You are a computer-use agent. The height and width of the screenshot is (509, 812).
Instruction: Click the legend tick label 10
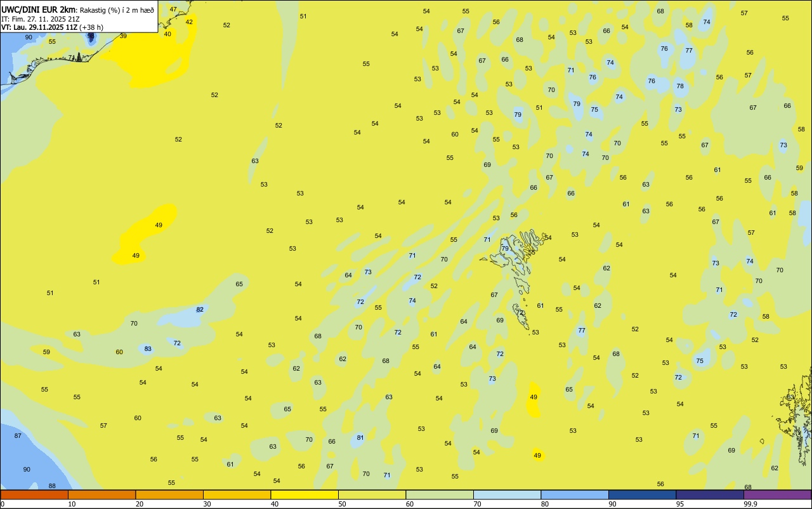72,504
